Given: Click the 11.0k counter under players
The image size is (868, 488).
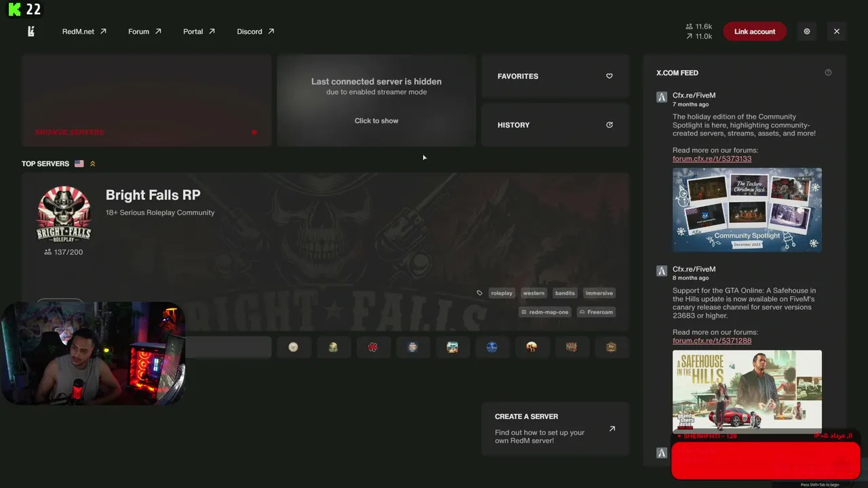Looking at the screenshot, I should coord(699,37).
